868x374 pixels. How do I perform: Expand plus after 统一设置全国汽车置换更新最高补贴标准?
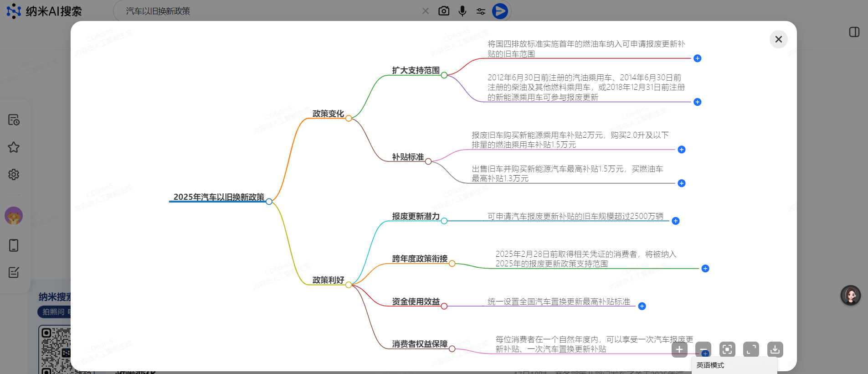pyautogui.click(x=642, y=306)
